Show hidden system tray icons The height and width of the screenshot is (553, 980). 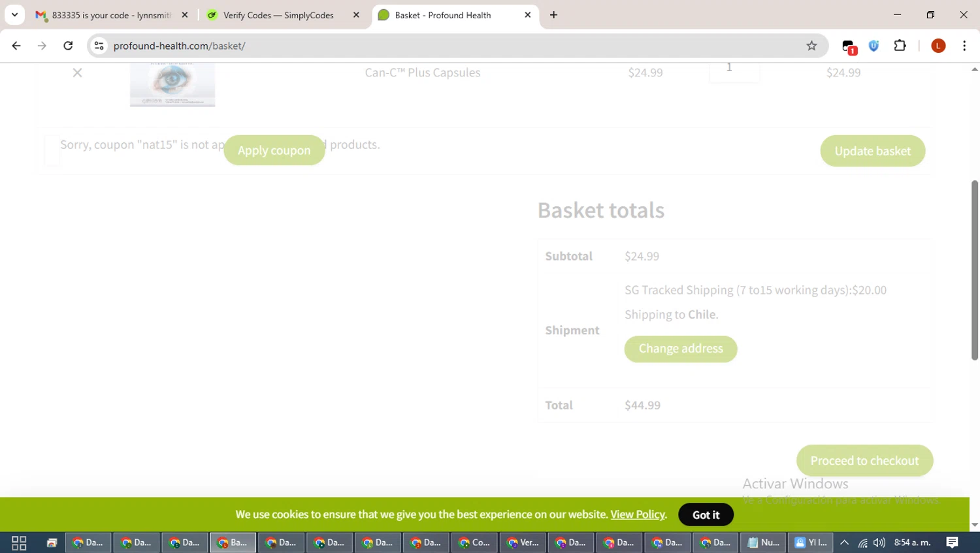tap(845, 543)
